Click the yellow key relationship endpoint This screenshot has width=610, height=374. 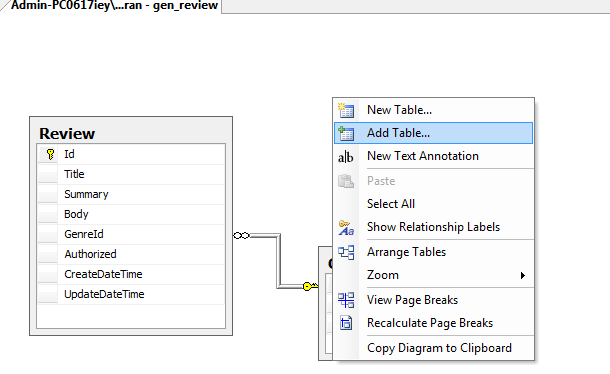pos(310,287)
